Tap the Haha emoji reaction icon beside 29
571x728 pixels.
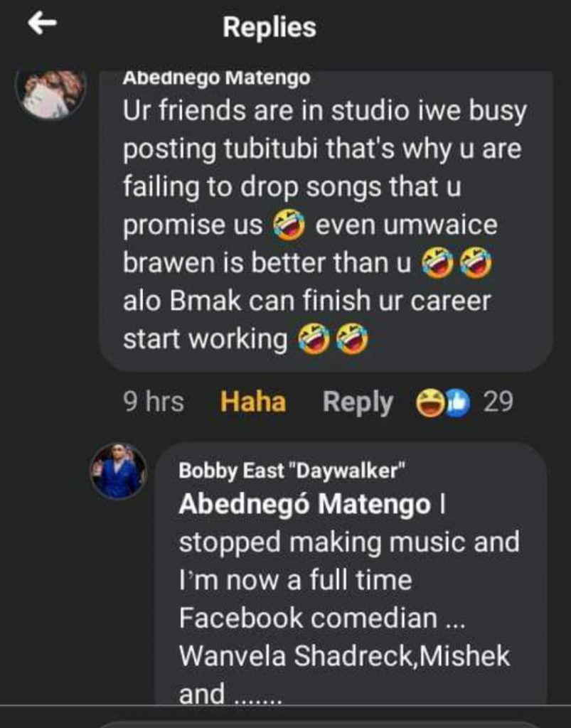pos(429,403)
